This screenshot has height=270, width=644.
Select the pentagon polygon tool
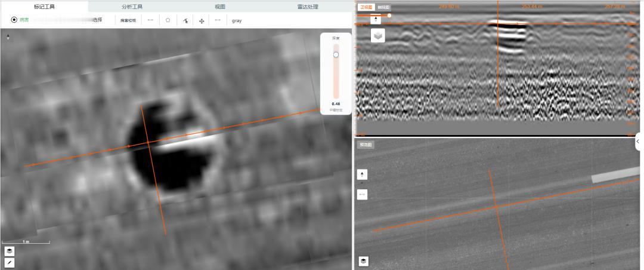(x=168, y=20)
